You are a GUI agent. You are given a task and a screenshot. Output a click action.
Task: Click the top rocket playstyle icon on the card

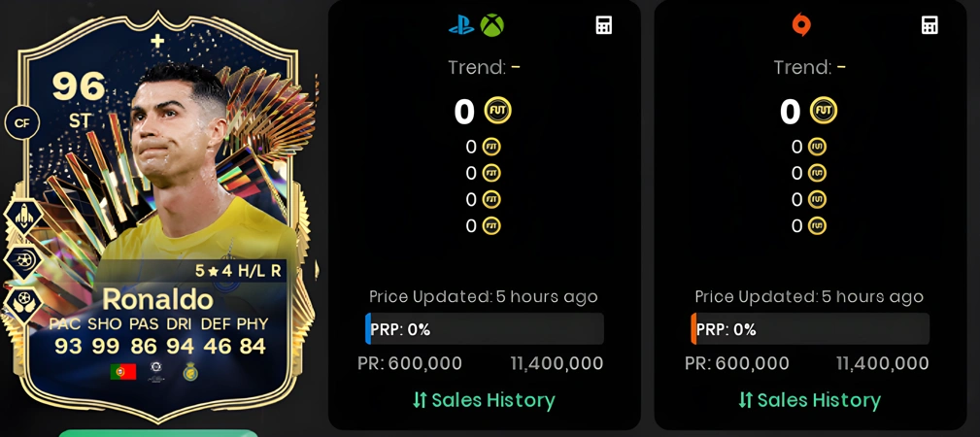point(23,217)
